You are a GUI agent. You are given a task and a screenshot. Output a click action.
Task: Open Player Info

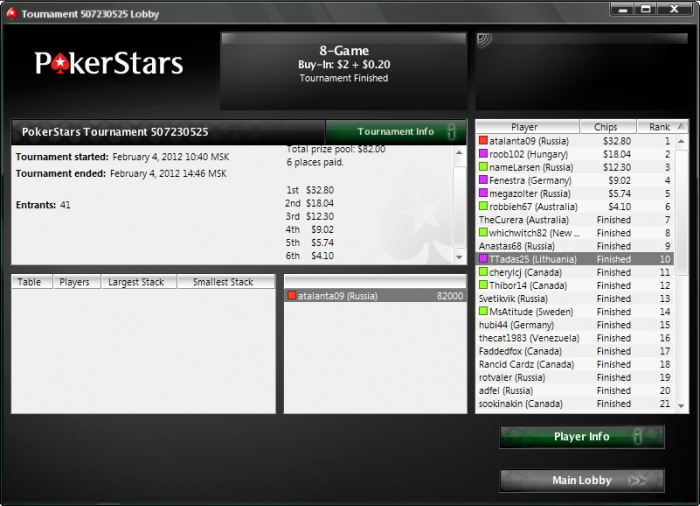point(582,437)
